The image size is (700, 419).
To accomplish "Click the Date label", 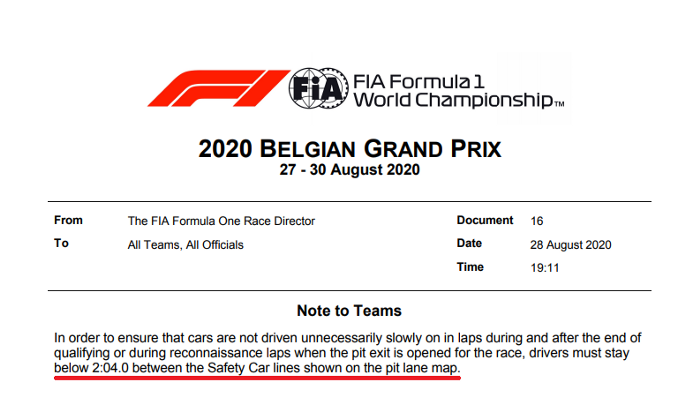I will pyautogui.click(x=471, y=244).
